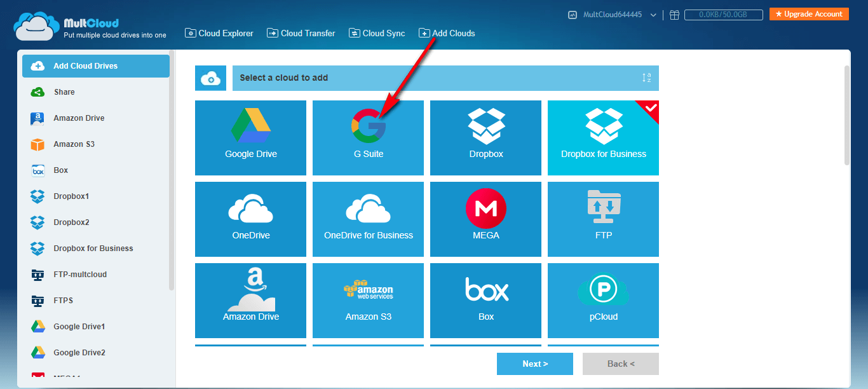The height and width of the screenshot is (389, 868).
Task: Deselect the checked Dropbox for Business tile
Action: [603, 137]
